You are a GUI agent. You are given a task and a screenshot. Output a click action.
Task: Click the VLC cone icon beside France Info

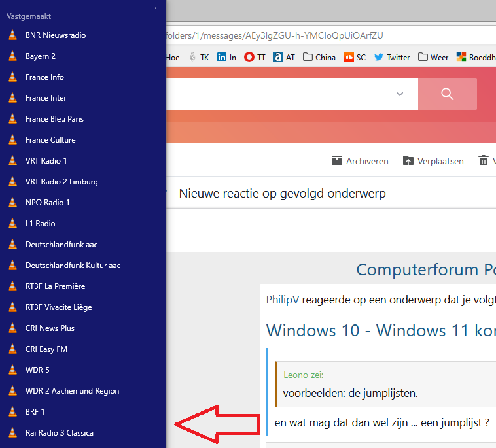click(x=12, y=77)
